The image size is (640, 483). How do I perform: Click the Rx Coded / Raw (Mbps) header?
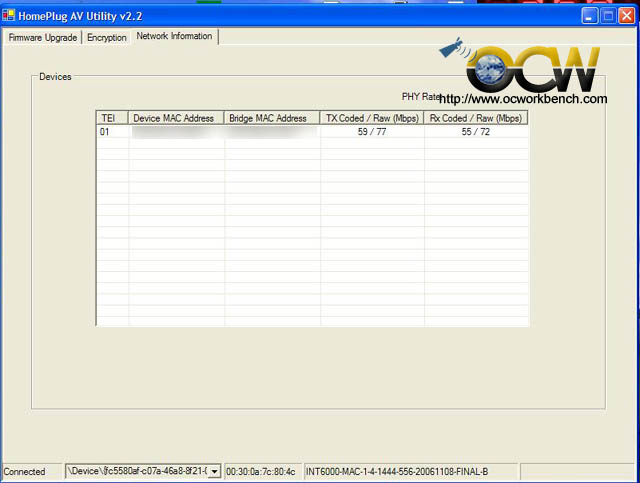click(476, 118)
